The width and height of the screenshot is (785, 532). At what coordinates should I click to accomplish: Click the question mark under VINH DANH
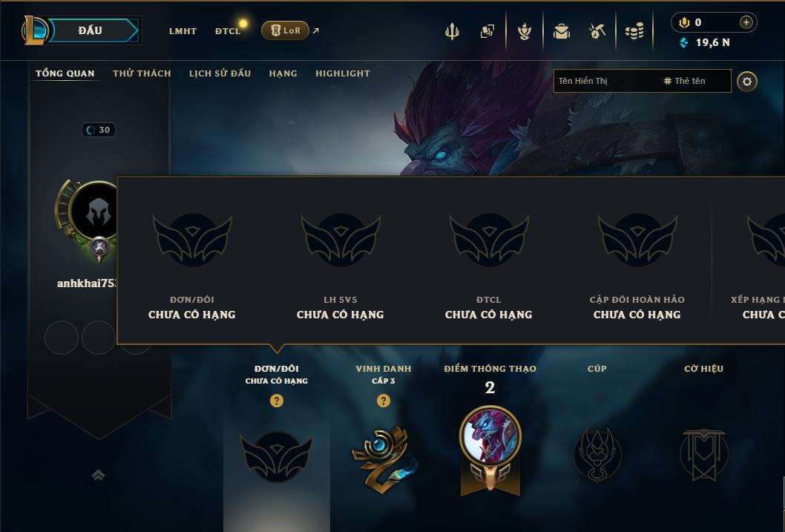pyautogui.click(x=384, y=401)
